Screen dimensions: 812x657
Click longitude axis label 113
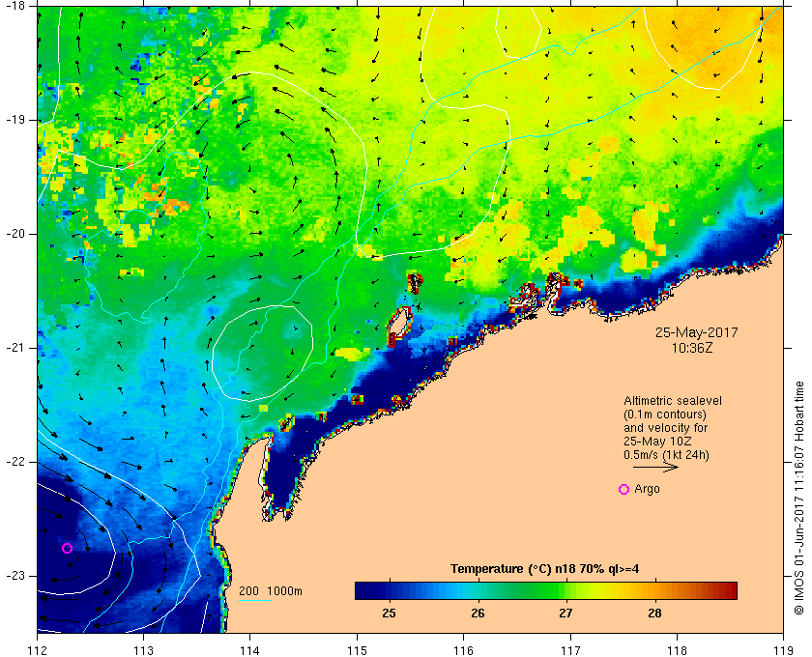coord(143,649)
